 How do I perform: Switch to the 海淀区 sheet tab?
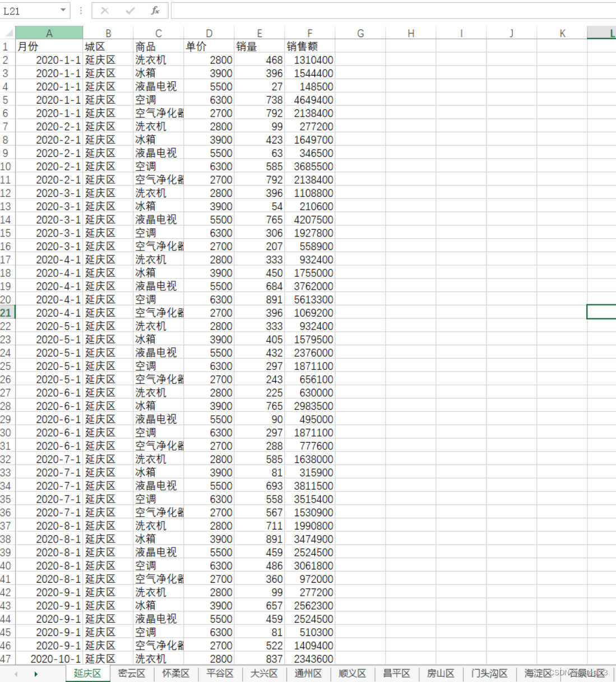point(536,673)
